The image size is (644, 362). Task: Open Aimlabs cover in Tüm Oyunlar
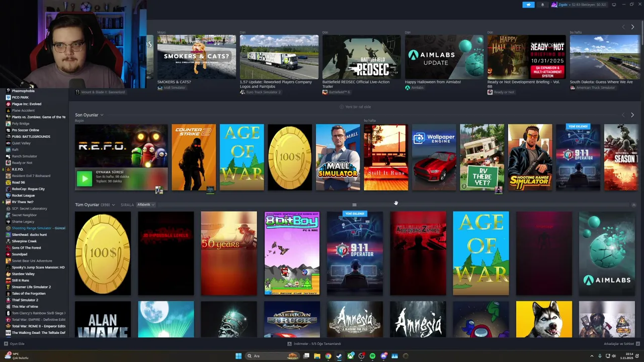(607, 253)
